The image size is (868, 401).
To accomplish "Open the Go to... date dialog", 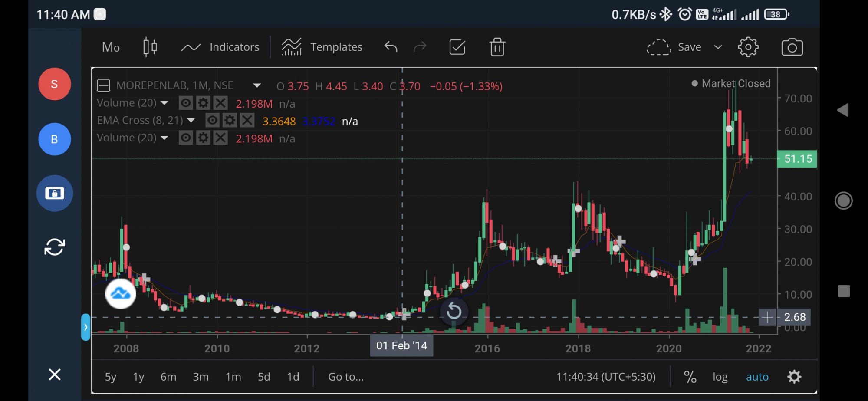I will click(346, 377).
